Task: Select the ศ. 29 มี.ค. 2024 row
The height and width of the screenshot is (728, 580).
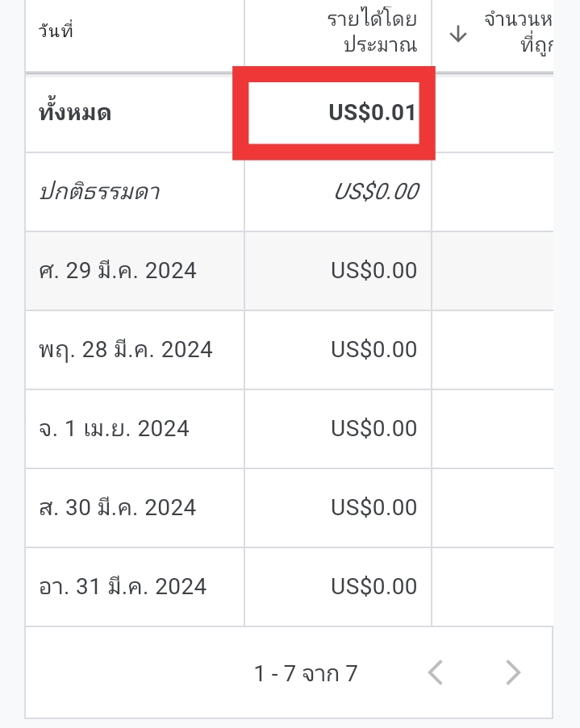Action: [118, 271]
